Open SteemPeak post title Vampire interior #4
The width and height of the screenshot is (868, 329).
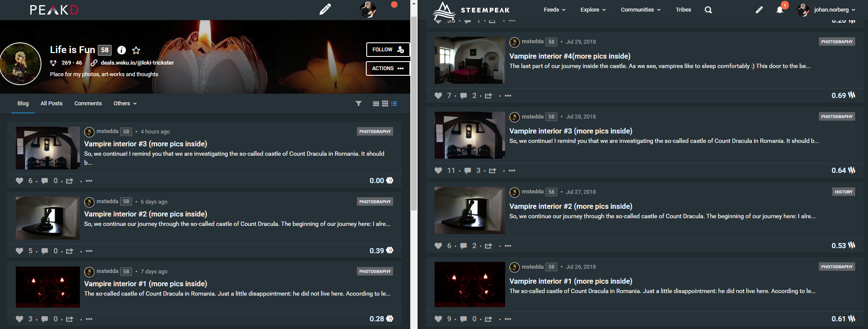coord(570,56)
